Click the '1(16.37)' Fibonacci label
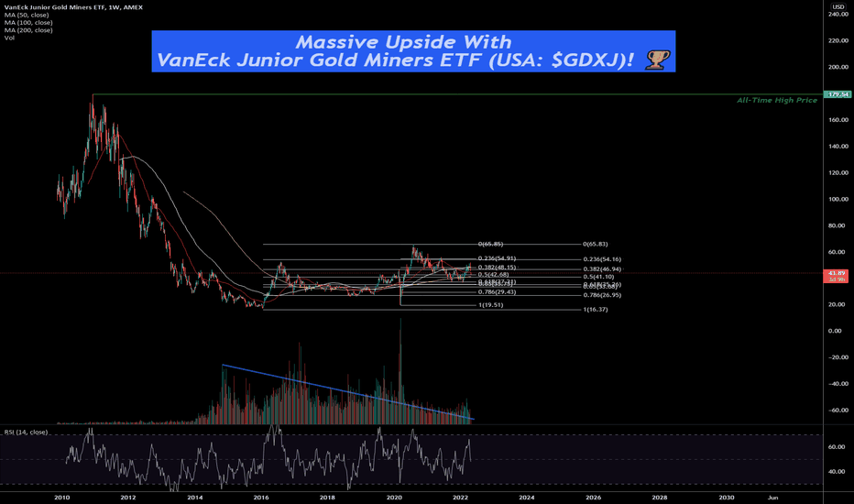 click(x=596, y=310)
